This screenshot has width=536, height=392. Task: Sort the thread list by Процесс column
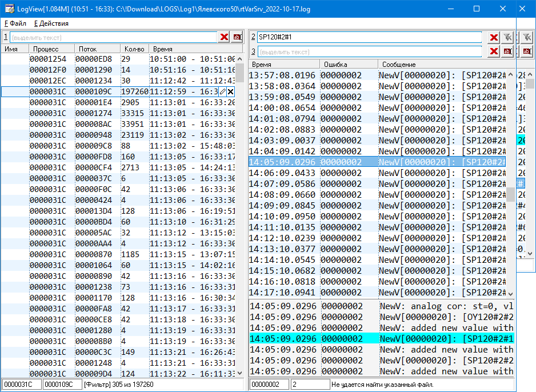(51, 49)
